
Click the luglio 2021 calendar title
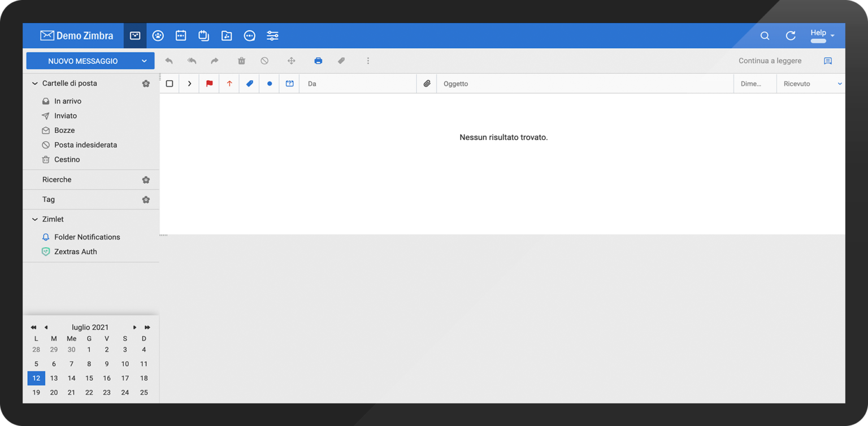coord(90,328)
